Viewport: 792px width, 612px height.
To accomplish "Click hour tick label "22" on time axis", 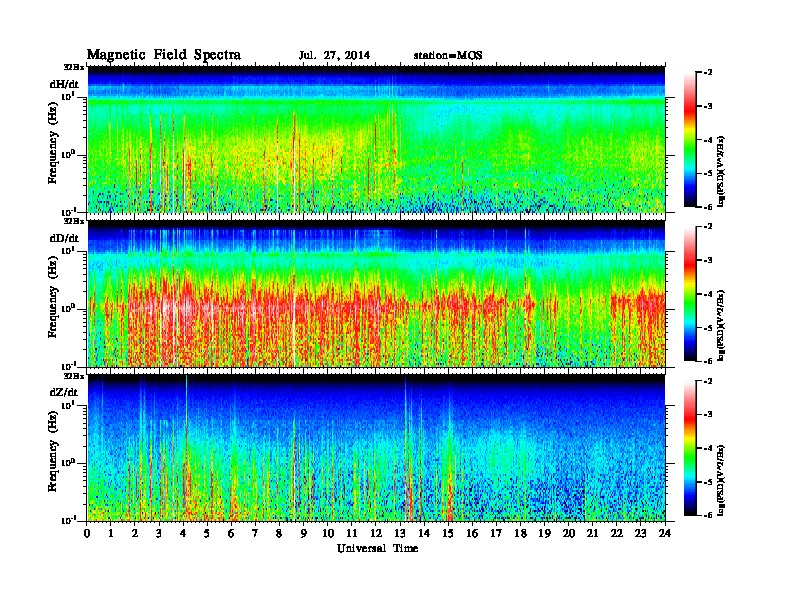I will [x=617, y=533].
